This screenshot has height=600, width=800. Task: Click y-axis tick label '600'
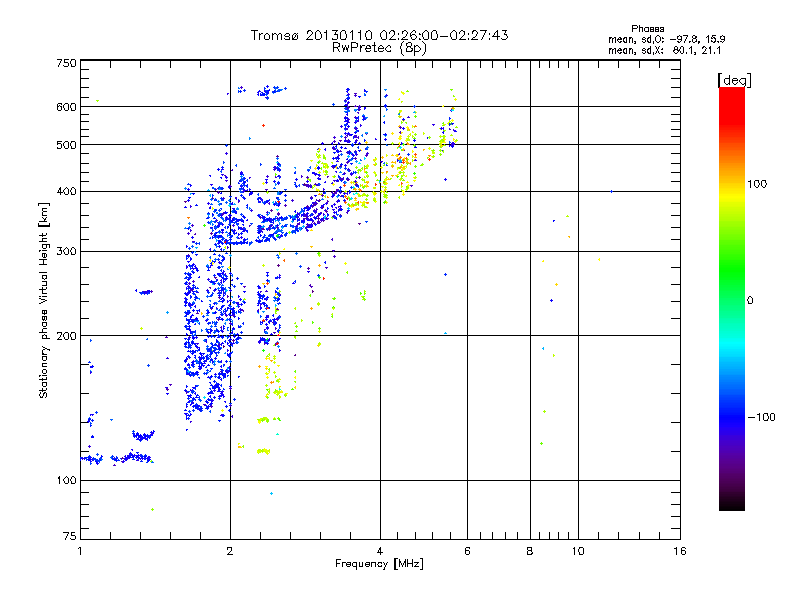[x=66, y=107]
